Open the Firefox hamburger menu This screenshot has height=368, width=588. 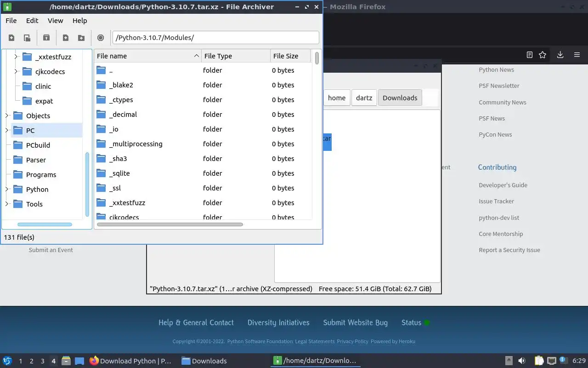(577, 55)
